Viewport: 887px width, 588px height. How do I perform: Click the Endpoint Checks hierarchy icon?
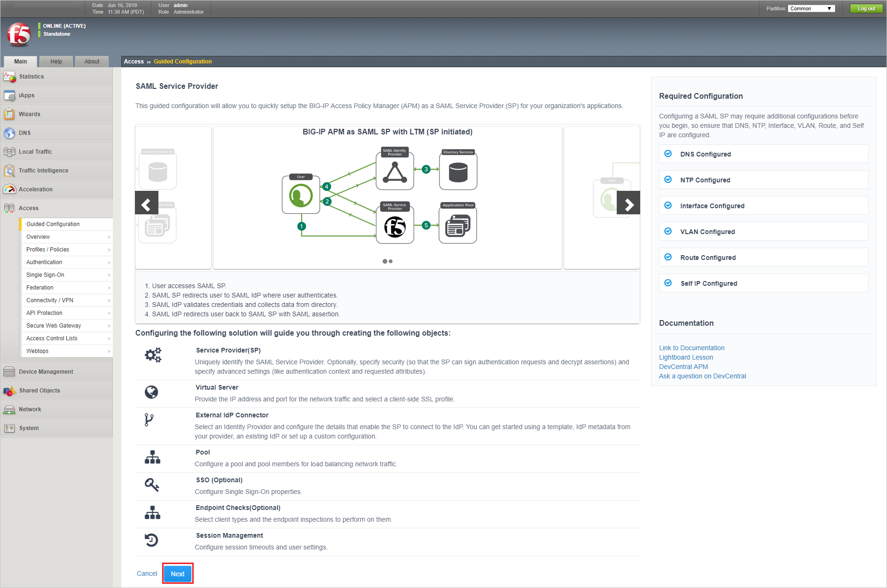click(152, 512)
